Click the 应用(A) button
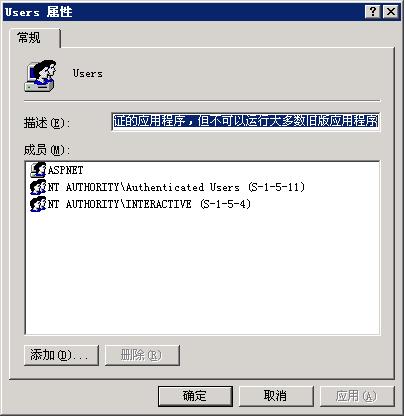This screenshot has height=418, width=405. coord(357,396)
